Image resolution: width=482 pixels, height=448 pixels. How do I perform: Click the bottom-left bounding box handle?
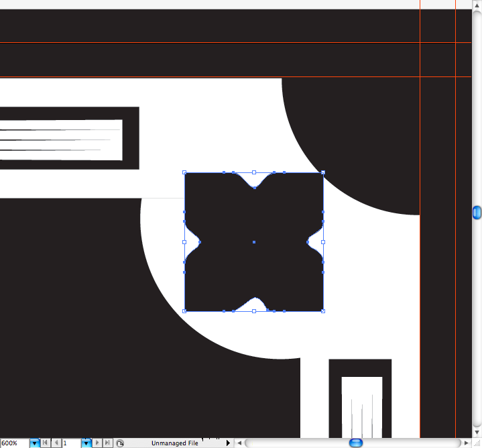[184, 311]
